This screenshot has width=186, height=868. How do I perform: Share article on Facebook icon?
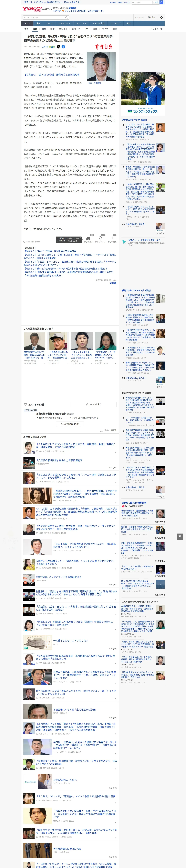point(63,47)
